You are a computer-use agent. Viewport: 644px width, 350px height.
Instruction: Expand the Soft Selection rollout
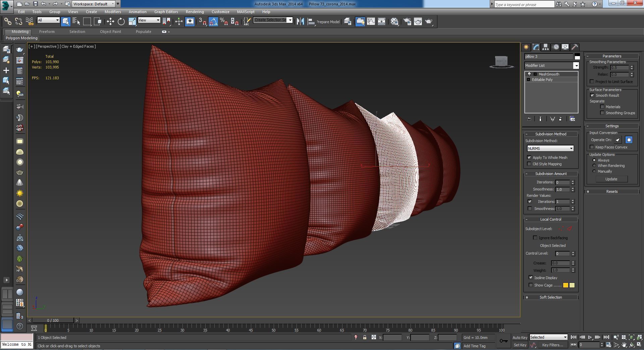(x=550, y=297)
